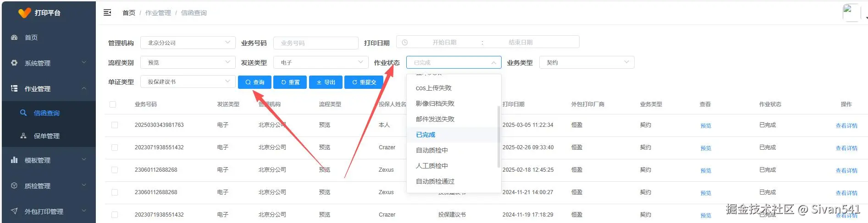
Task: Toggle the sidebar collapse hamburger icon
Action: point(107,12)
